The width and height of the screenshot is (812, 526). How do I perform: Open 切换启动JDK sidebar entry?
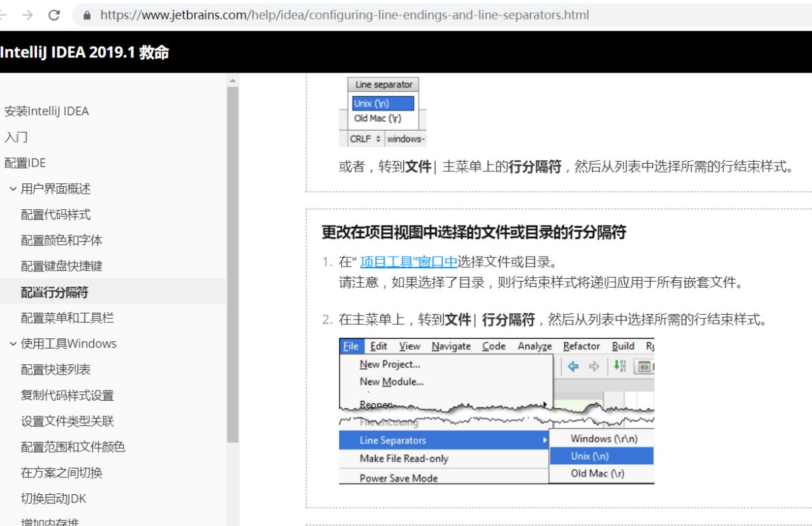pyautogui.click(x=53, y=499)
